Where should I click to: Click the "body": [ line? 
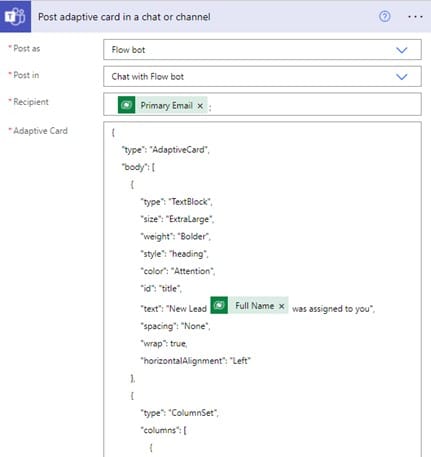138,167
